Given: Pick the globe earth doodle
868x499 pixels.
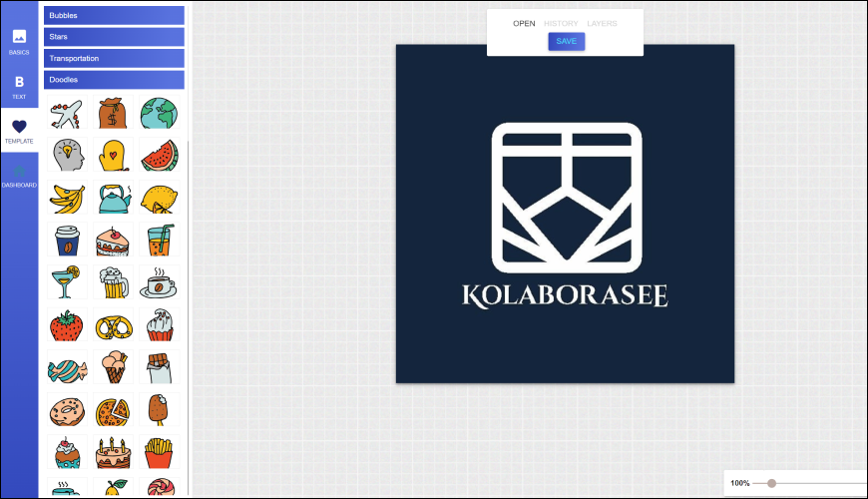Looking at the screenshot, I should coord(159,114).
